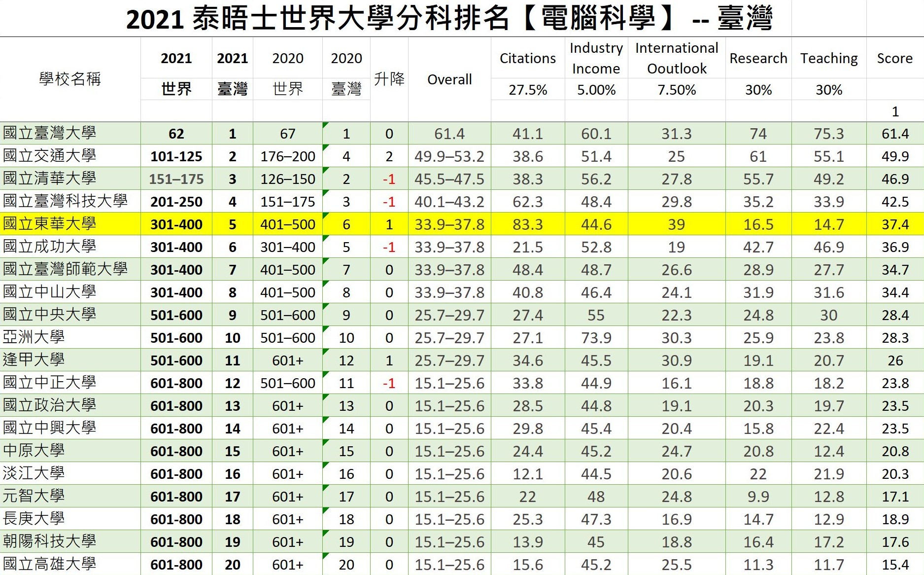Select Overall range 40.1–43.2

(x=449, y=201)
